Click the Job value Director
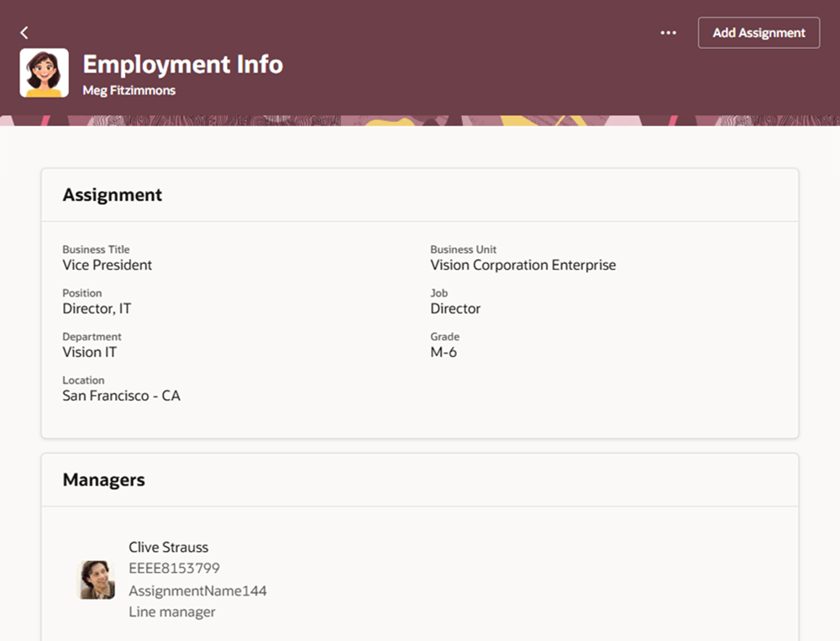This screenshot has width=840, height=641. pyautogui.click(x=455, y=308)
